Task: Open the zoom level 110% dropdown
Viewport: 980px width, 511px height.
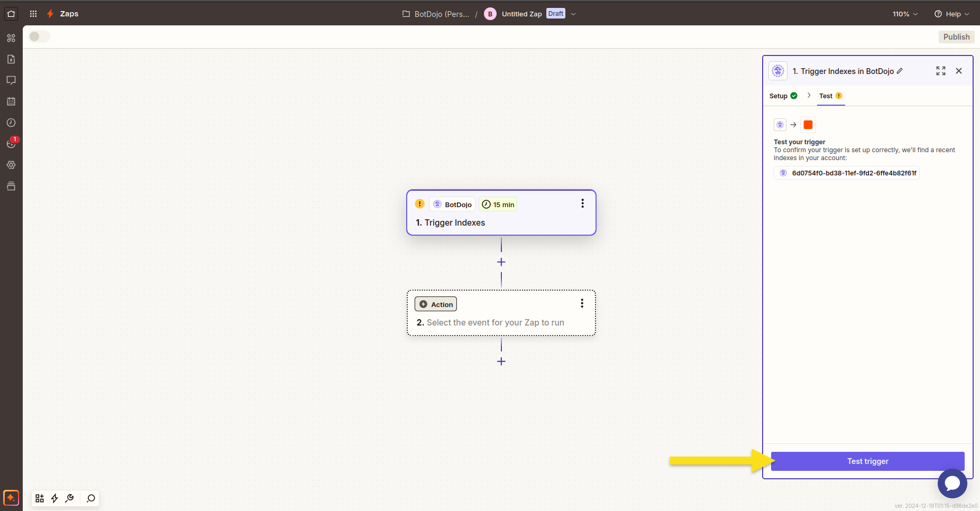Action: [x=905, y=14]
